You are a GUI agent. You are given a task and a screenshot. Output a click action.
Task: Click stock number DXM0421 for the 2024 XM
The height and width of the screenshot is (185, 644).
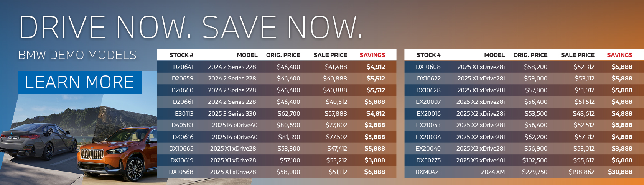(x=428, y=172)
